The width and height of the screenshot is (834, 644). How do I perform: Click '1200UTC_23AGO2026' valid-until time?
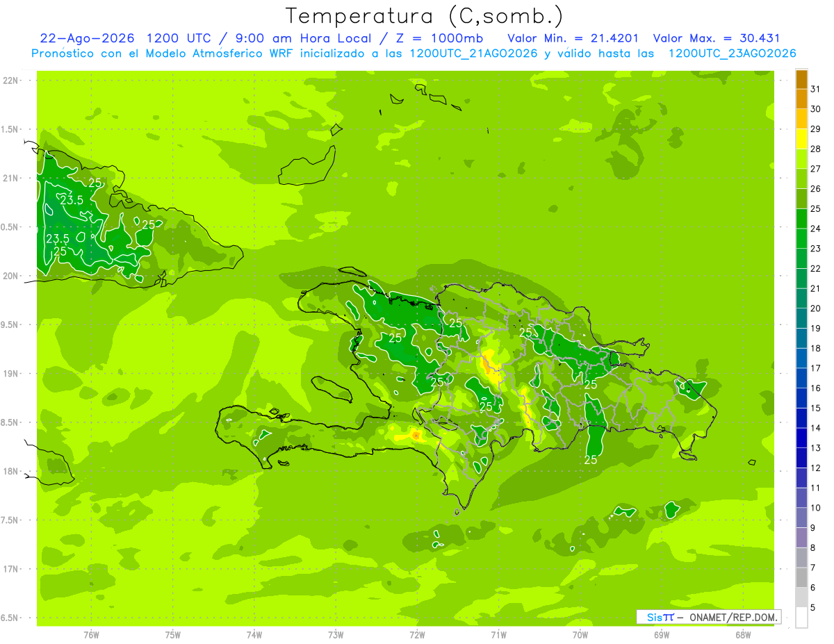732,53
